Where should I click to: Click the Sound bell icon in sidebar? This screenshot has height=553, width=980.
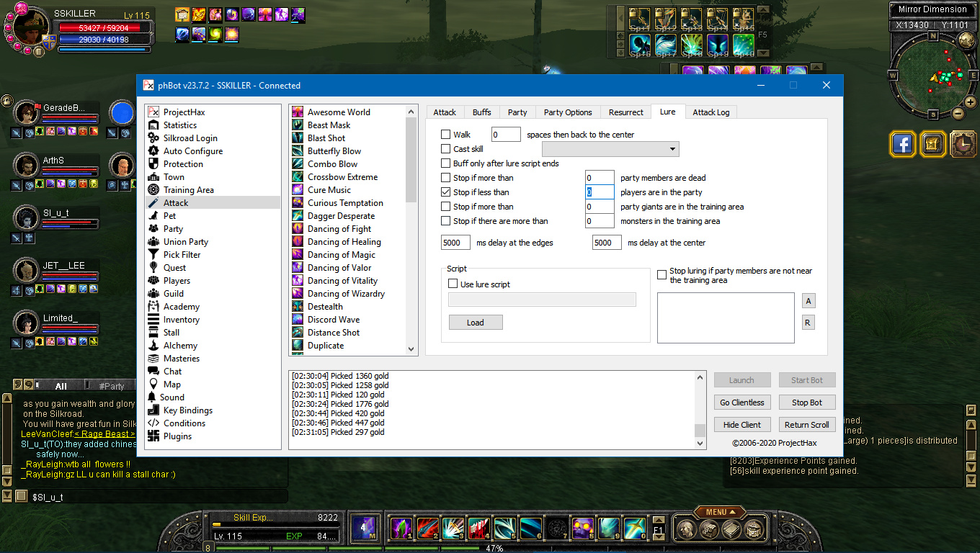pos(153,397)
